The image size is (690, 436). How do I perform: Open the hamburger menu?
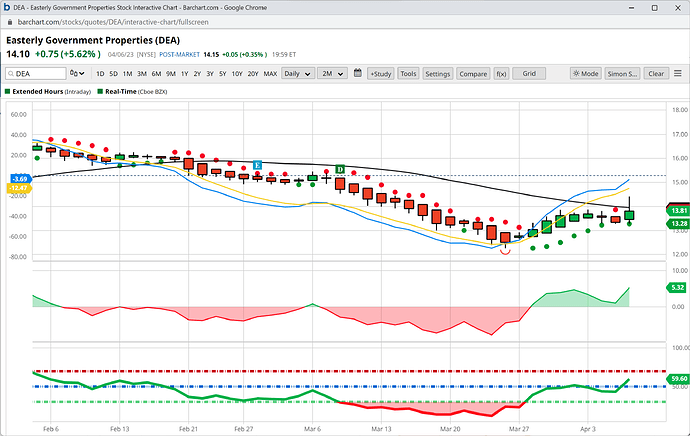pos(678,73)
